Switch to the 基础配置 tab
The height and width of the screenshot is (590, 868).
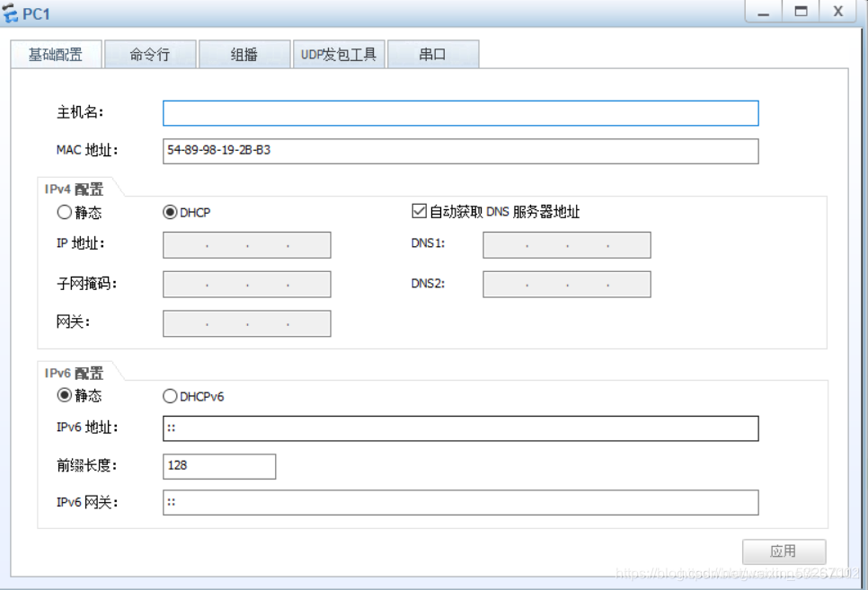[56, 54]
